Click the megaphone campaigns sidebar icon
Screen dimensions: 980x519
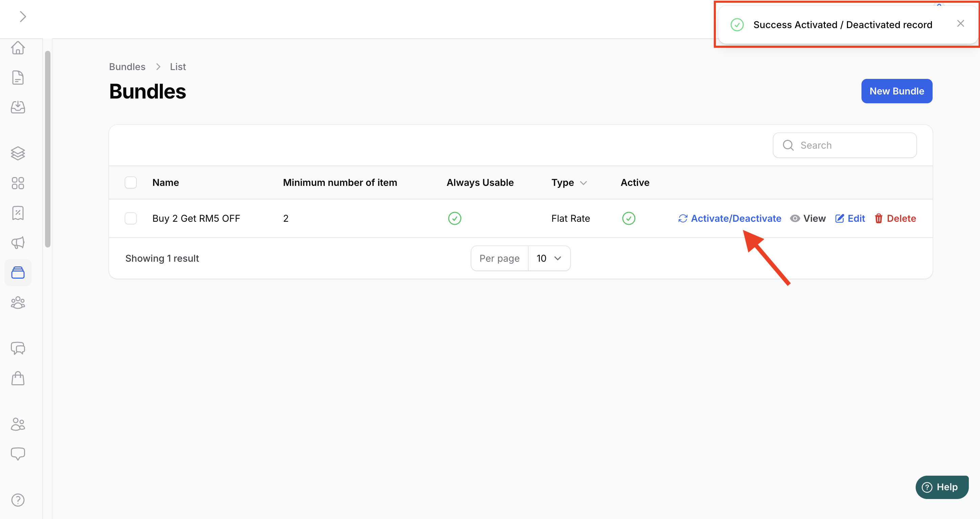point(18,243)
